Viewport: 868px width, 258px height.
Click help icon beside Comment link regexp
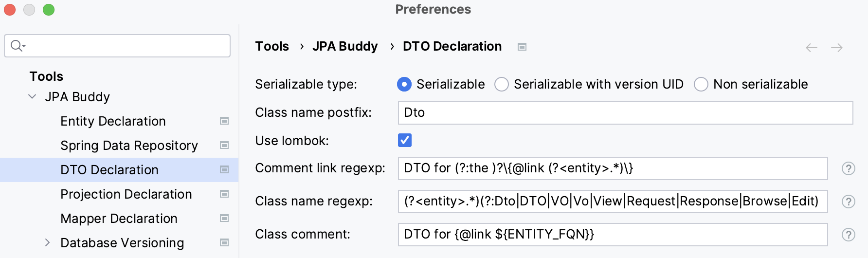pyautogui.click(x=848, y=168)
